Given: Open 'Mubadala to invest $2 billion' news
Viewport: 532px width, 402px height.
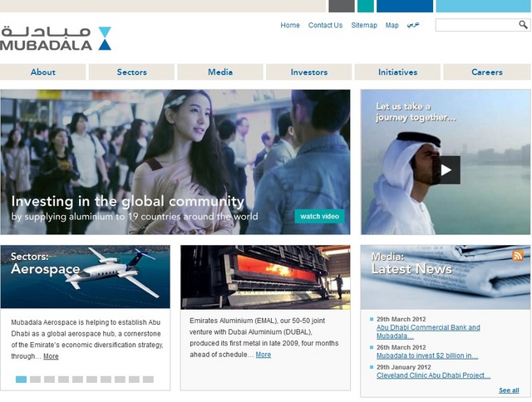Looking at the screenshot, I should (x=427, y=355).
